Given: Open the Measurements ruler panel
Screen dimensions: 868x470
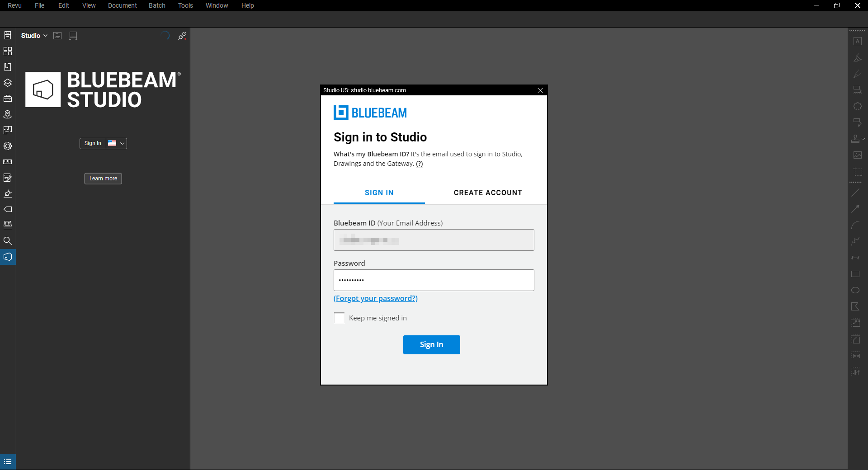Looking at the screenshot, I should (x=8, y=162).
